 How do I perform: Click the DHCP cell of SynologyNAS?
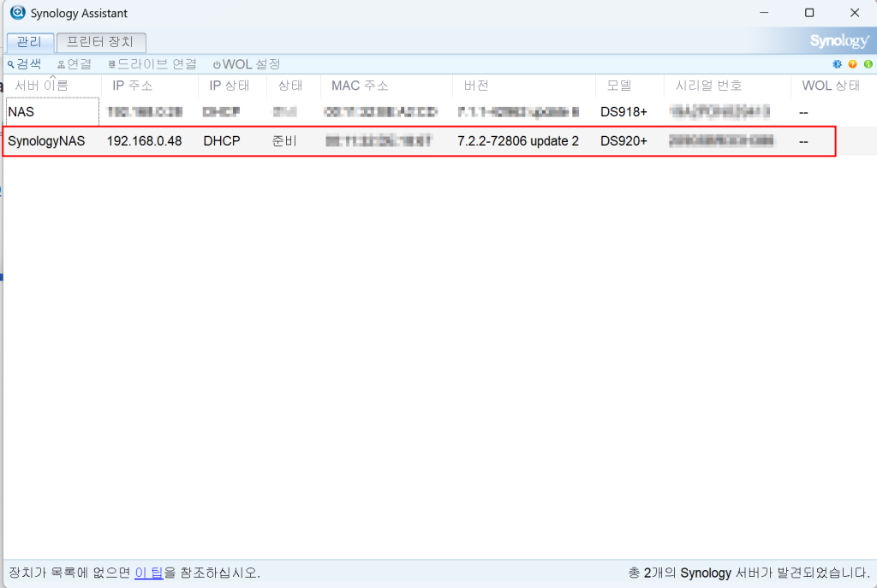point(222,141)
